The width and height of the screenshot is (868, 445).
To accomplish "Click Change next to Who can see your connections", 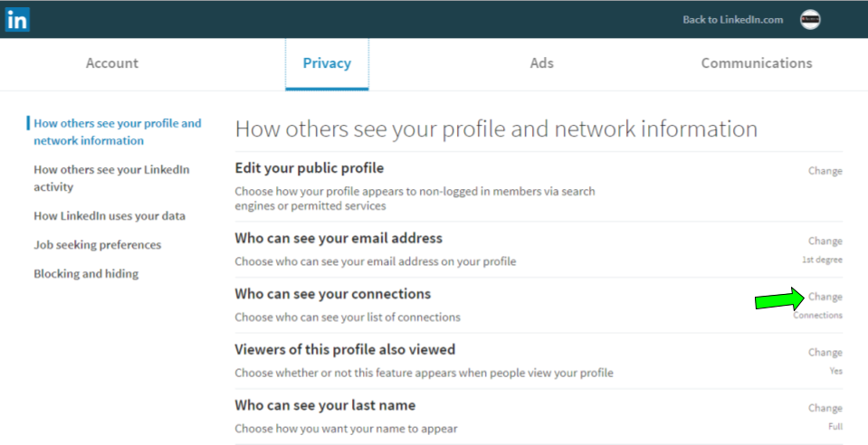I will pyautogui.click(x=825, y=297).
